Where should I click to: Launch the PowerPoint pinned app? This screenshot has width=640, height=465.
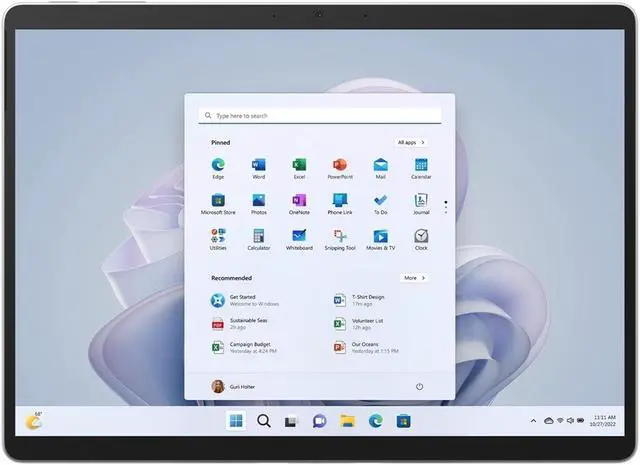click(x=340, y=165)
